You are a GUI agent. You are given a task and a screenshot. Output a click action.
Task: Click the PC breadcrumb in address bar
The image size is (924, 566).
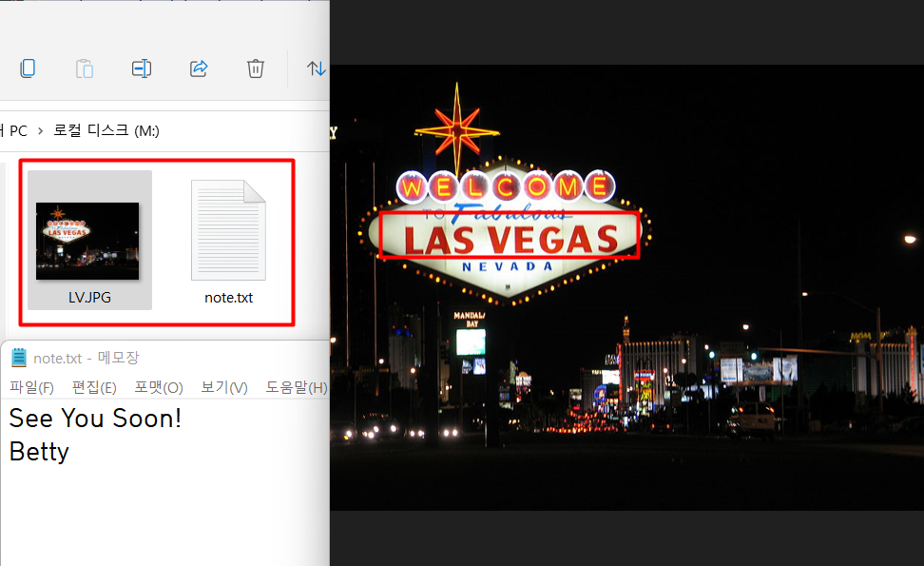click(17, 130)
